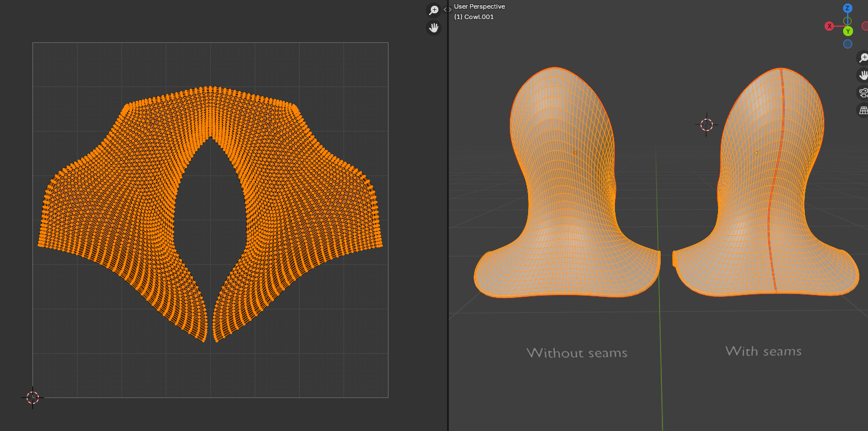Click the 'User Perspective' text label
Image resolution: width=868 pixels, height=431 pixels.
tap(479, 6)
